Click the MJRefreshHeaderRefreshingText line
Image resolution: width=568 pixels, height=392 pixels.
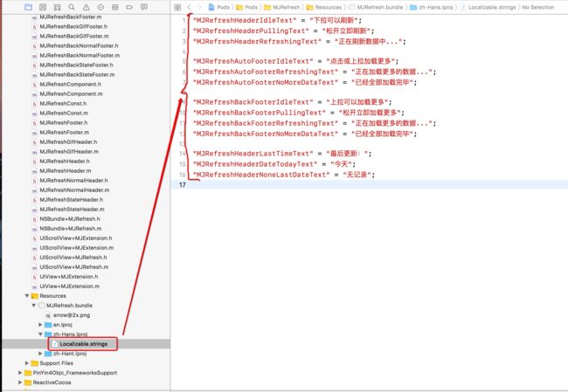(300, 41)
